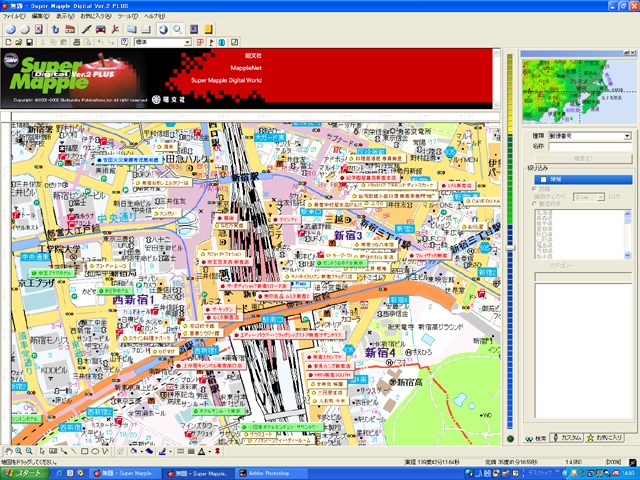The width and height of the screenshot is (640, 480).
Task: Click the MappleNet link in the banner
Action: tap(246, 68)
